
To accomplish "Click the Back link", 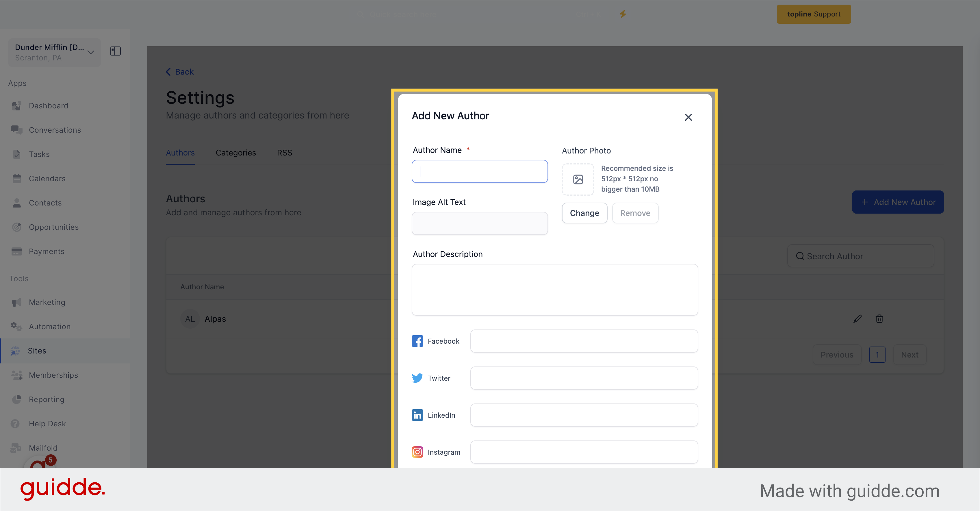I will click(180, 71).
